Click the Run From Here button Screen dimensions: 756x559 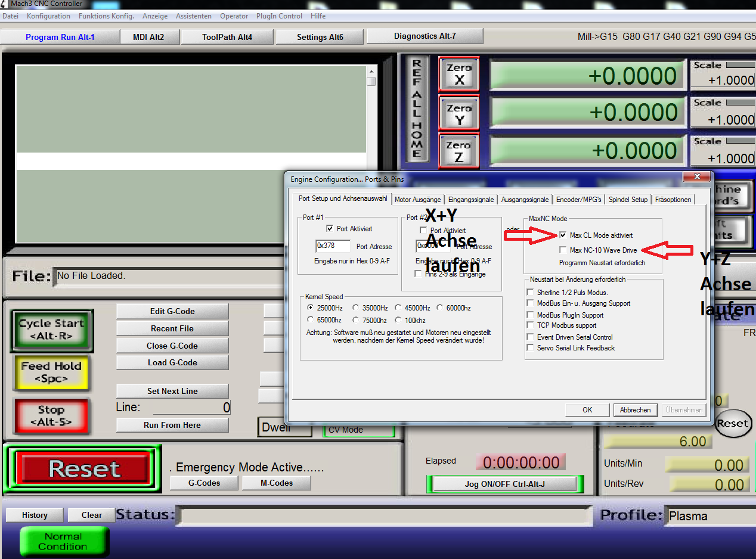click(x=172, y=425)
